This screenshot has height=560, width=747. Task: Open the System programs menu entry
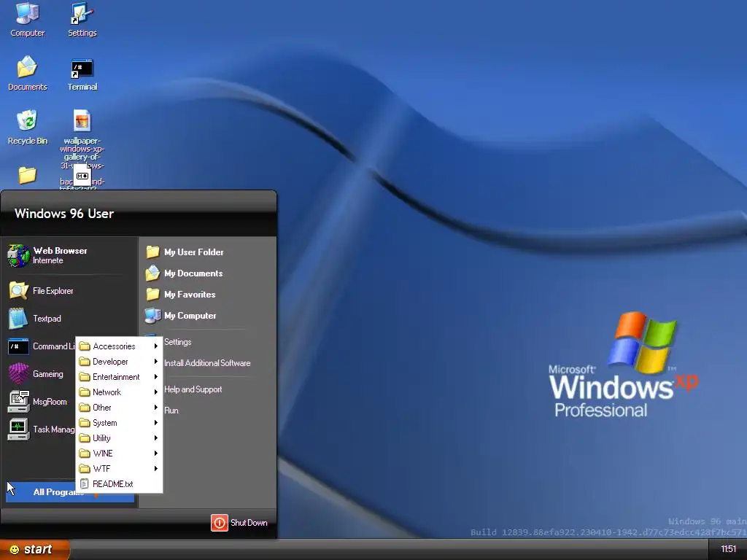click(119, 422)
